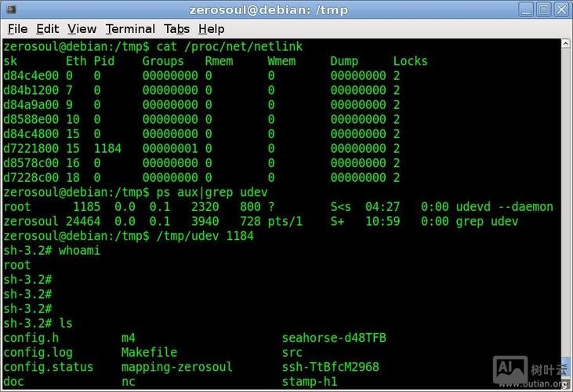Minimize the terminal window
573x392 pixels.
pyautogui.click(x=525, y=9)
